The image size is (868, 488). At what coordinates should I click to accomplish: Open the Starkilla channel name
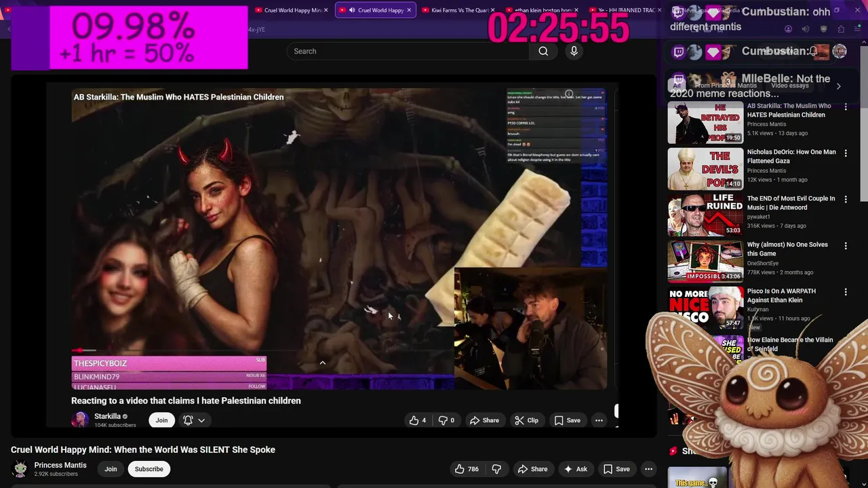(x=107, y=416)
